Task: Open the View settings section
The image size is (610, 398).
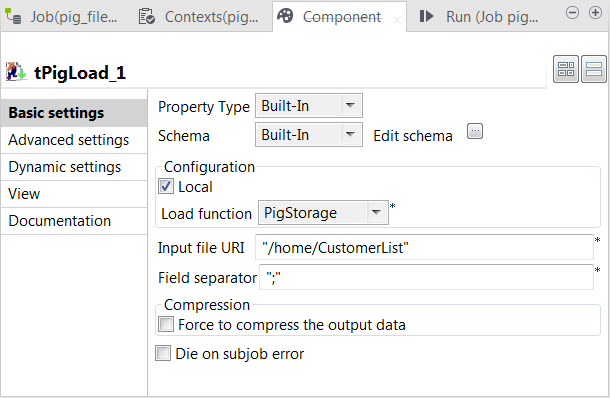Action: (74, 194)
